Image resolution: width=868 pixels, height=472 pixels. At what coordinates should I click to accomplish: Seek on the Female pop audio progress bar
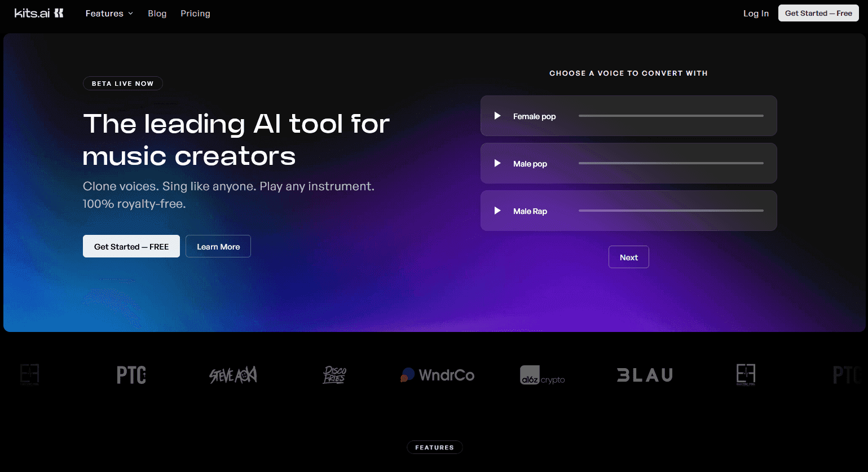click(671, 116)
